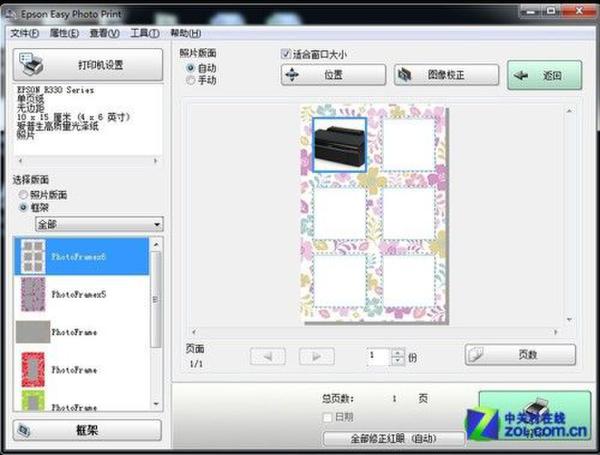Click the image correction icon
The image size is (600, 455).
(404, 75)
